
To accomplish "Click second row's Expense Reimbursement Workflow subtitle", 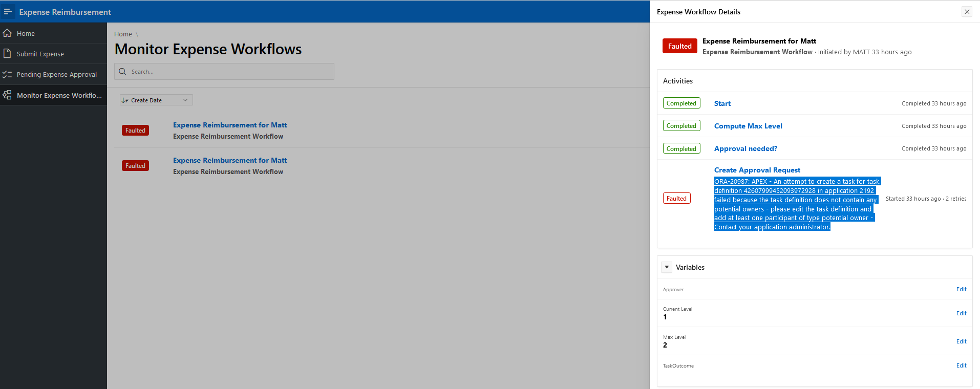I will click(228, 172).
